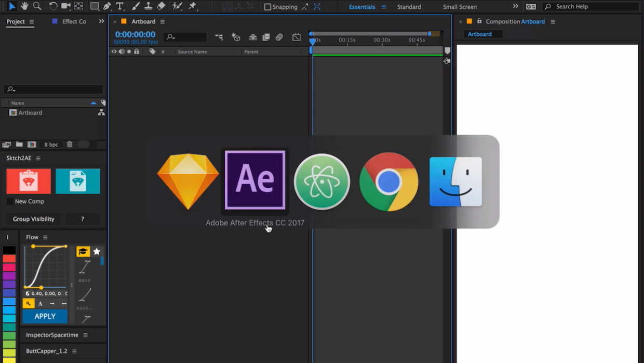Create a new composition from Project panel
The image size is (644, 363).
32,145
